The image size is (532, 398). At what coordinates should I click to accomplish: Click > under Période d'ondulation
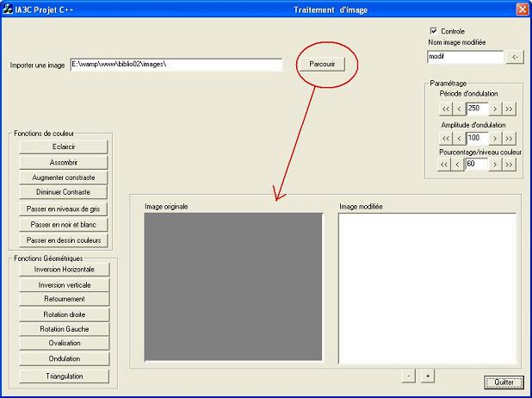(x=495, y=109)
